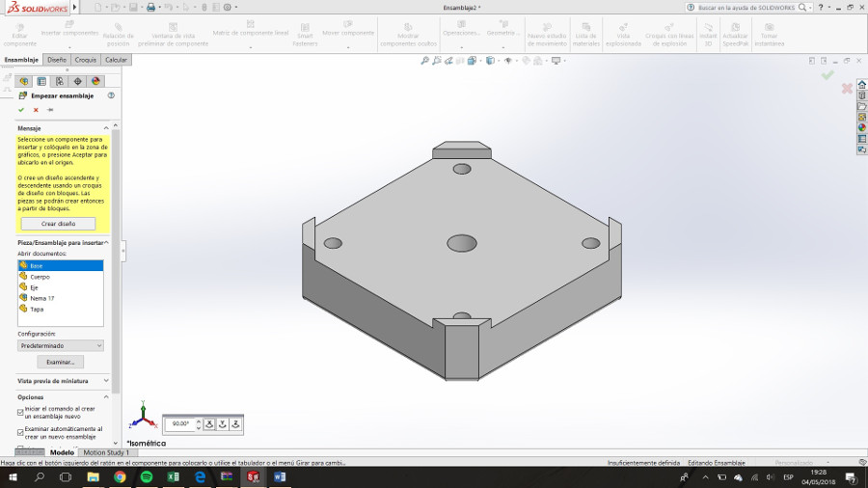Click Zoom to fit magnifier icon

pyautogui.click(x=424, y=61)
